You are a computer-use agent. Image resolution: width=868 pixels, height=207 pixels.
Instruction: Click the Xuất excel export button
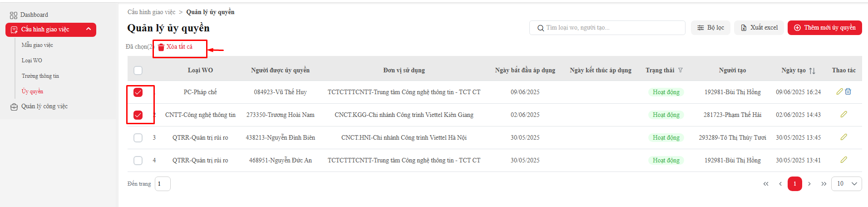pyautogui.click(x=759, y=28)
